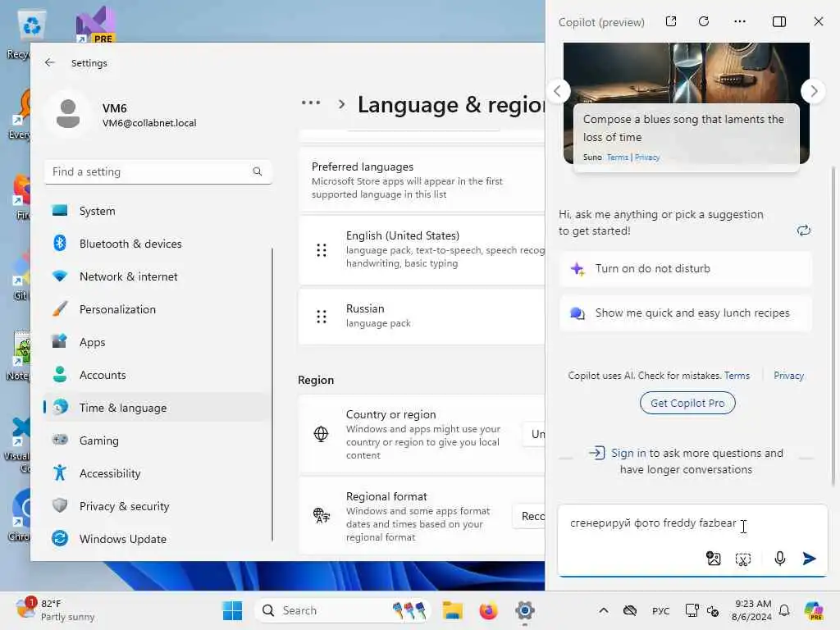Click the Settings sidebar scrollbar
This screenshot has height=630, width=840.
click(x=272, y=394)
